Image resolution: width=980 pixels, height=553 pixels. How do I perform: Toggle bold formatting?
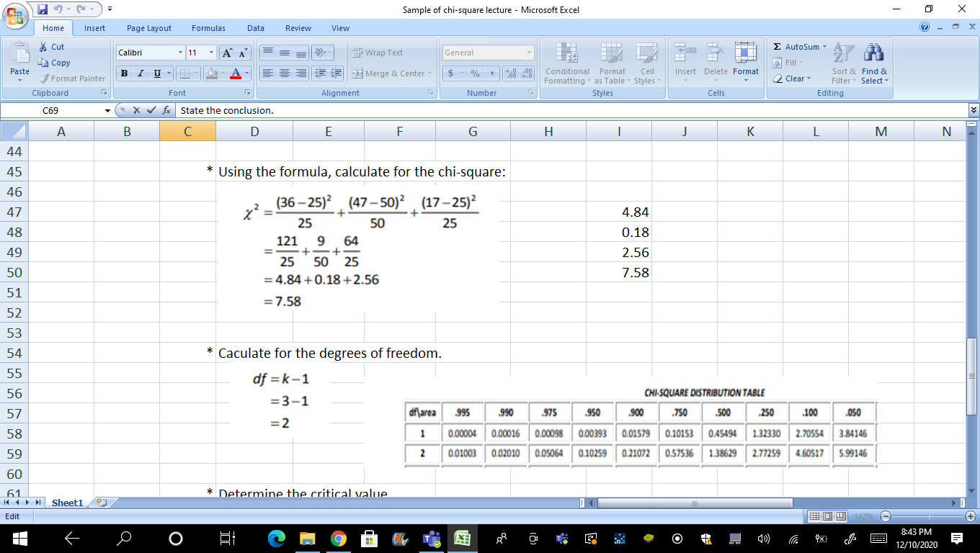click(x=124, y=73)
